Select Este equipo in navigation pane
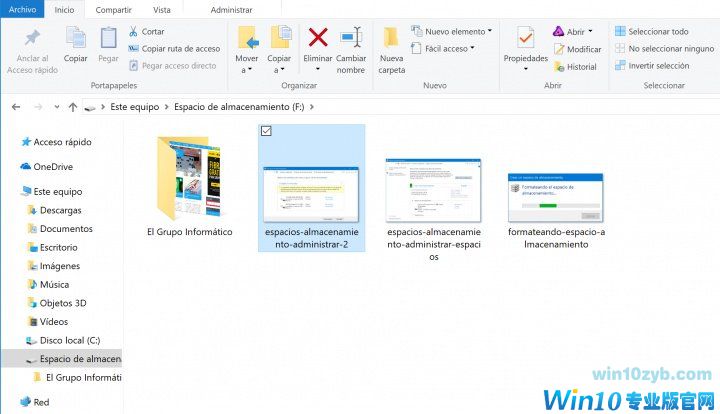Image resolution: width=720 pixels, height=414 pixels. [x=52, y=192]
